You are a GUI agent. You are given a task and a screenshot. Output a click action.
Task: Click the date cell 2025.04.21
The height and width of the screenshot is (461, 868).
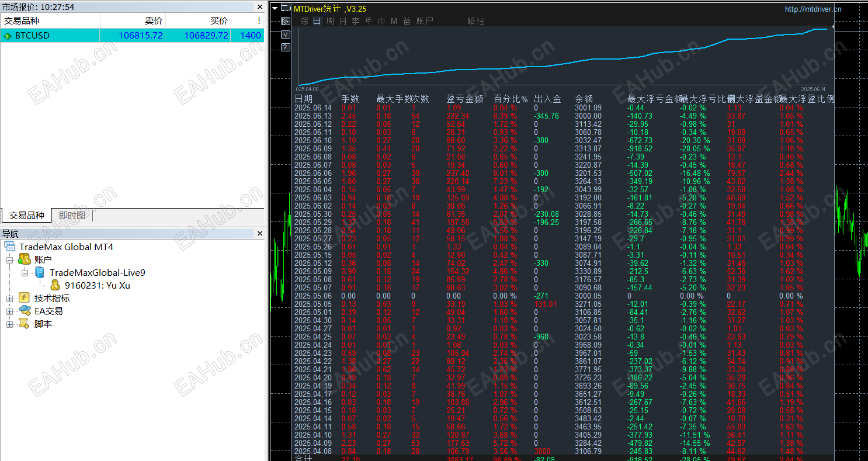(313, 369)
